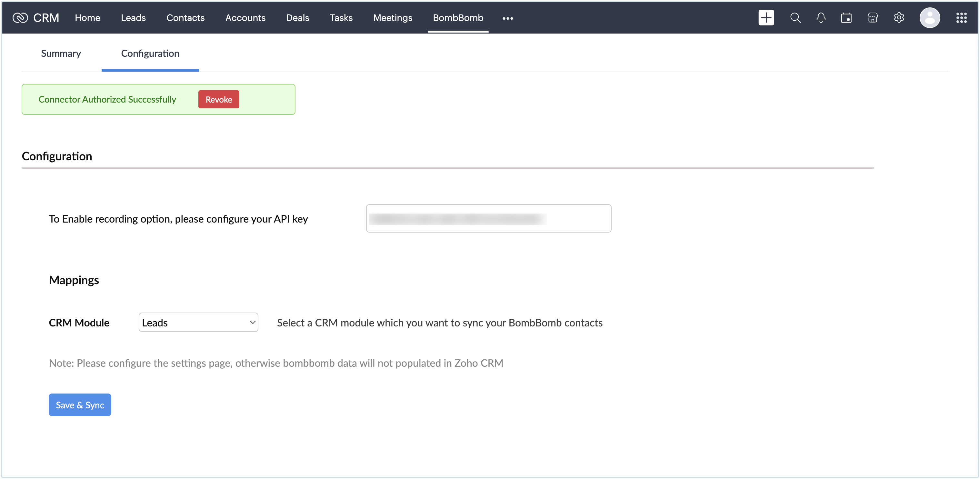Expand the CRM Module Leads dropdown

pyautogui.click(x=198, y=322)
